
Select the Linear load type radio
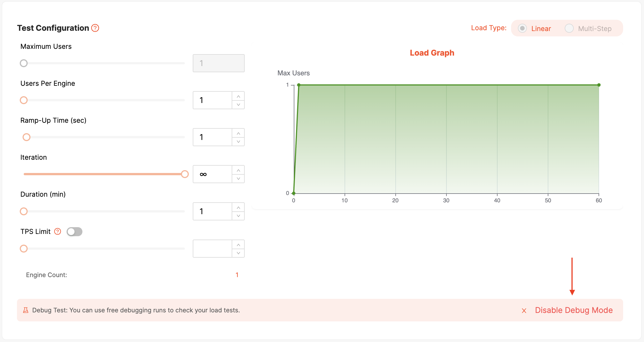[522, 28]
